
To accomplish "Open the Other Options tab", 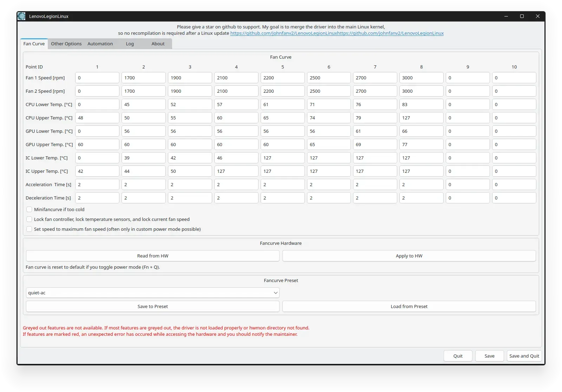I will pos(66,44).
